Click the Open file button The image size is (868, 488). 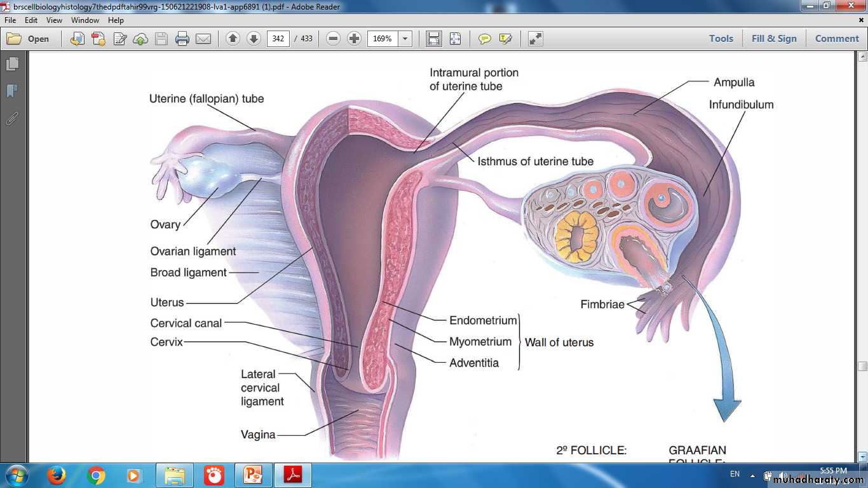click(29, 39)
